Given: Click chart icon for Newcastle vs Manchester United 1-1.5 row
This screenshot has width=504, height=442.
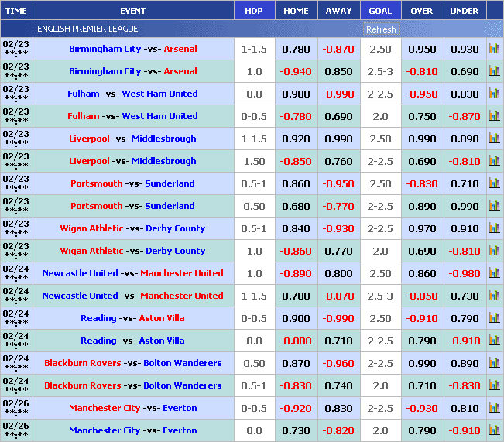Looking at the screenshot, I should point(494,296).
